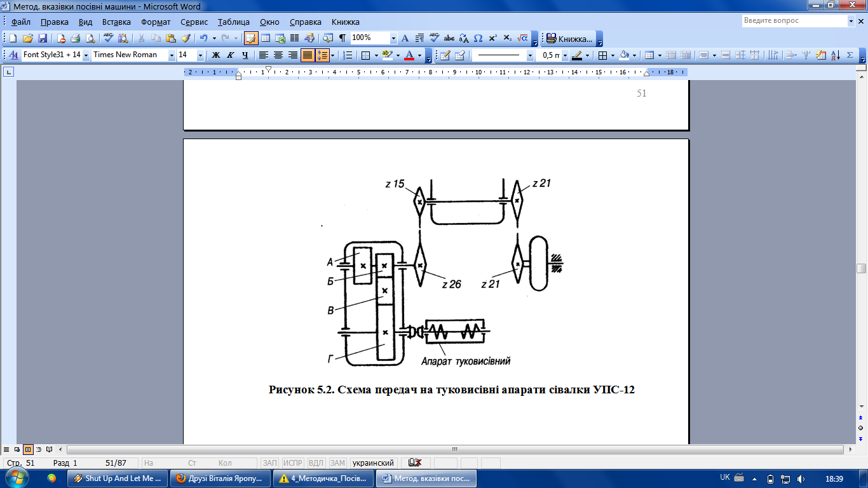Apply subscript x₂ formatting
The image size is (868, 488).
tap(508, 38)
